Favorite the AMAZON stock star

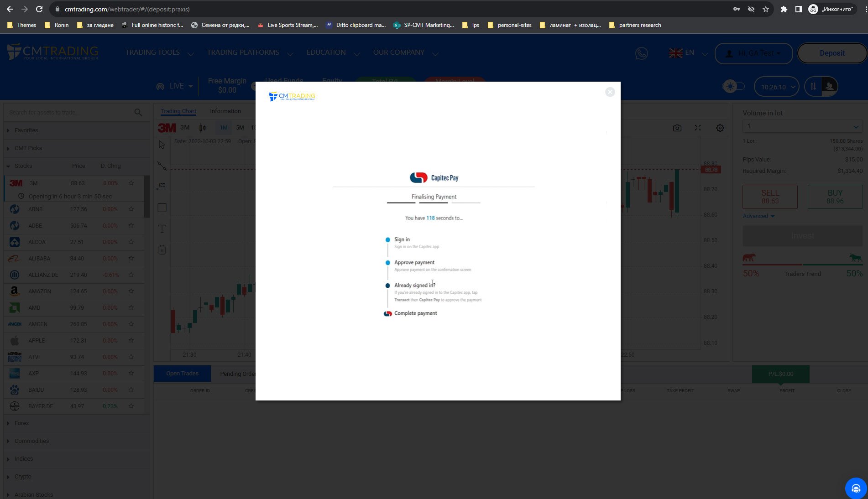pyautogui.click(x=131, y=291)
